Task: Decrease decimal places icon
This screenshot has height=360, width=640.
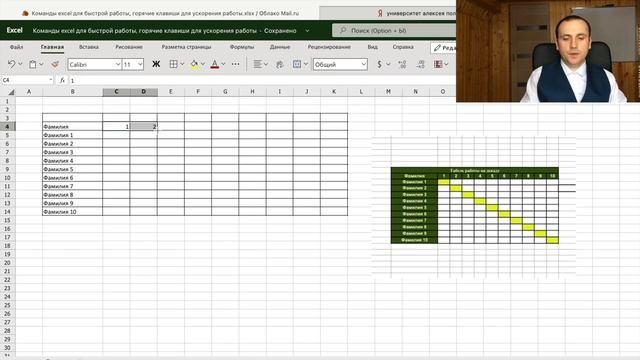Action: point(421,64)
